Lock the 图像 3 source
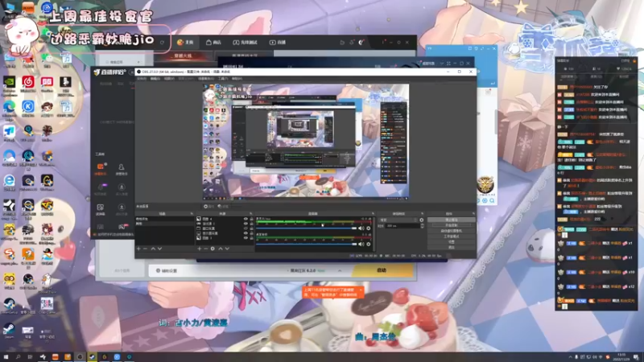Viewport: 644px width, 362px height. 251,238
